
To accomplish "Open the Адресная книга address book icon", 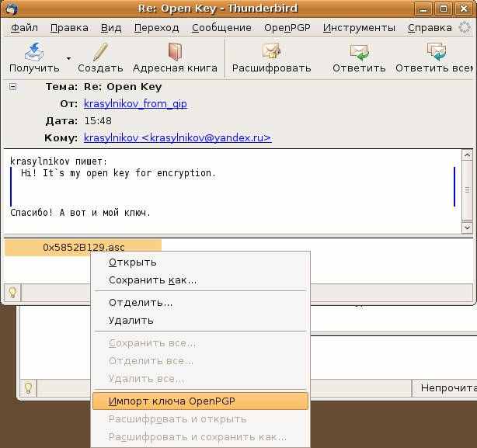I will [x=175, y=52].
